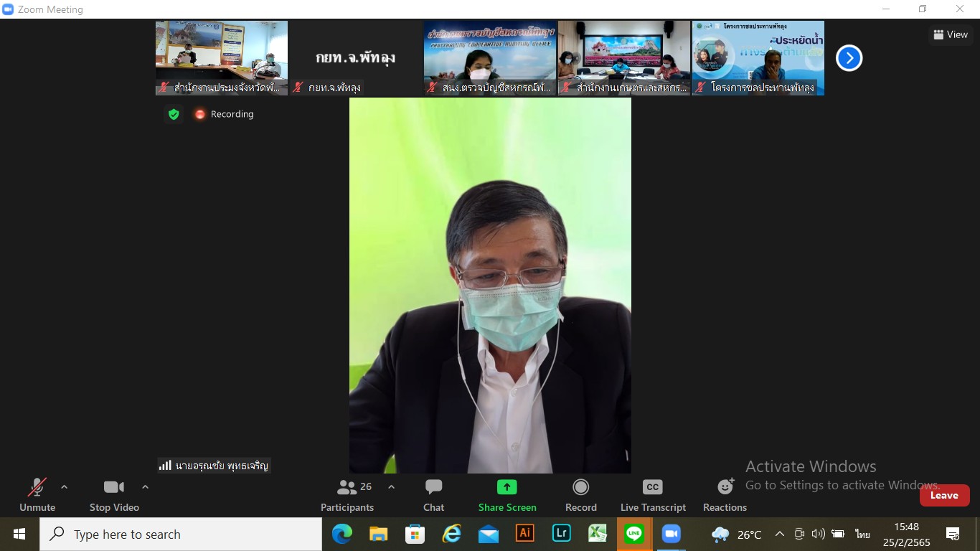Expand video options arrow beside Stop Video
The width and height of the screenshot is (980, 551).
[145, 487]
